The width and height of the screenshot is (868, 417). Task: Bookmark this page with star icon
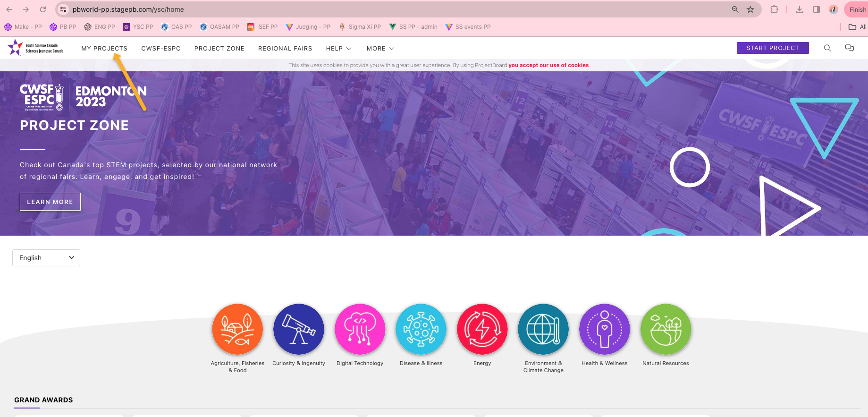pos(750,9)
